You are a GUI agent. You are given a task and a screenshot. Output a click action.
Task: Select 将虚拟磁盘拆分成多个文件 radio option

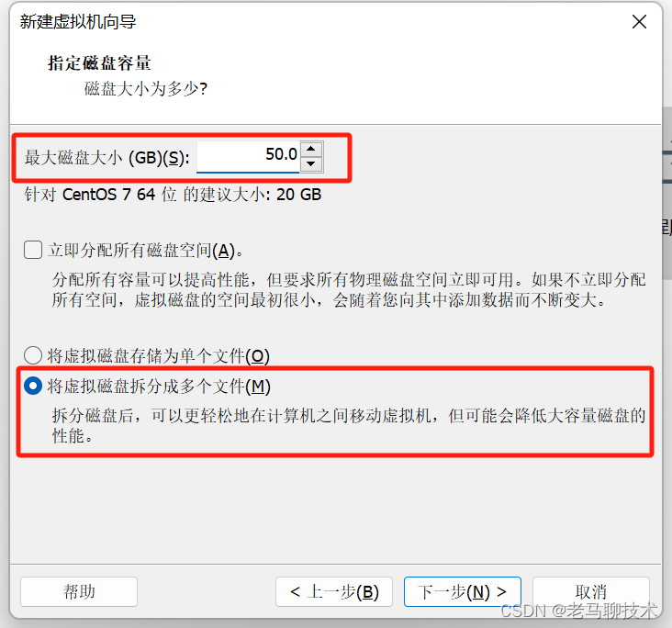(x=33, y=386)
